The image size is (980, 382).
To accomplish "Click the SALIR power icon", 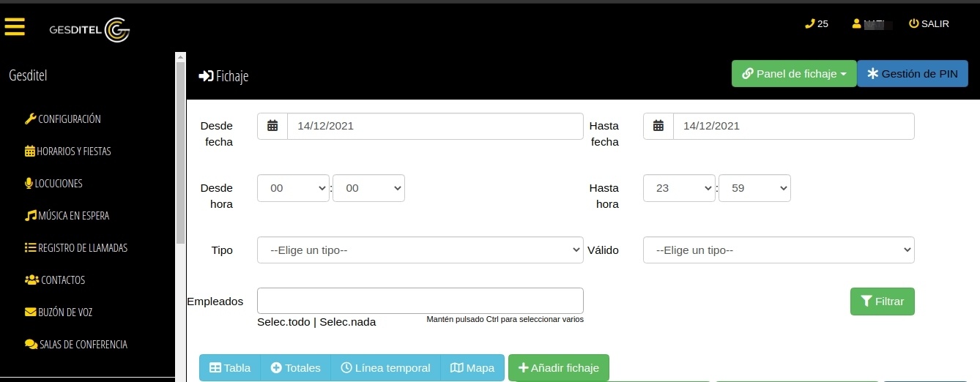I will [x=913, y=24].
